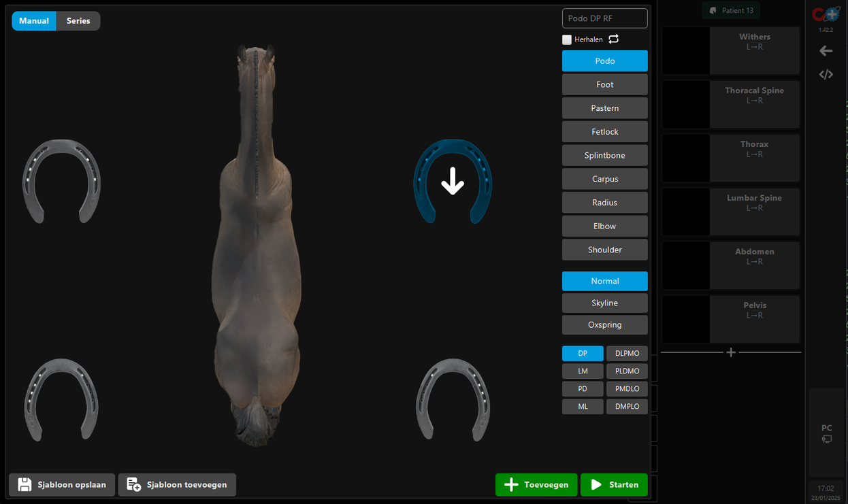
Task: Select the hind right horseshoe icon
Action: pos(453,399)
